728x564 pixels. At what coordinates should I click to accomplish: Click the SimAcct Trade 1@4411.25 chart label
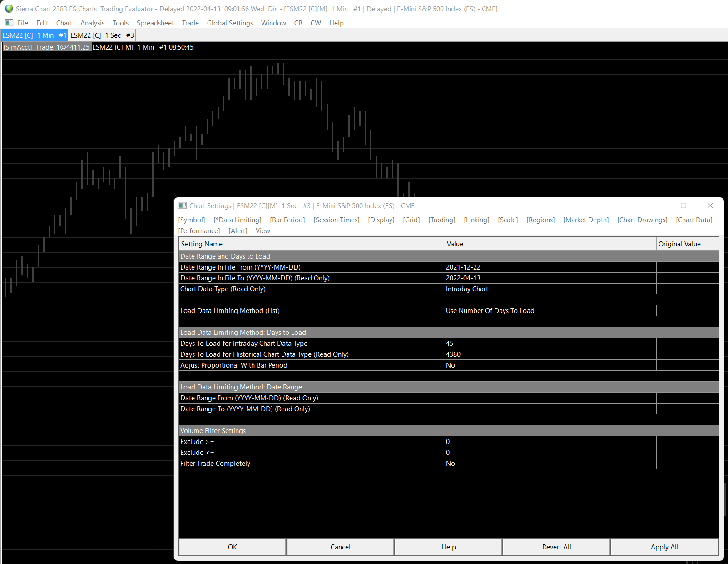click(47, 47)
